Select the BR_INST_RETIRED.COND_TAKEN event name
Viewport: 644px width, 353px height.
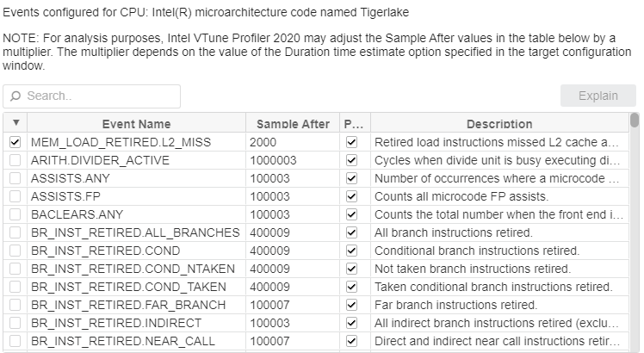click(x=127, y=287)
